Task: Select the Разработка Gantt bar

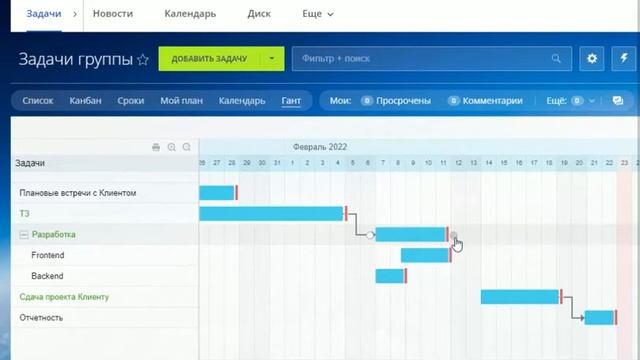Action: (411, 235)
